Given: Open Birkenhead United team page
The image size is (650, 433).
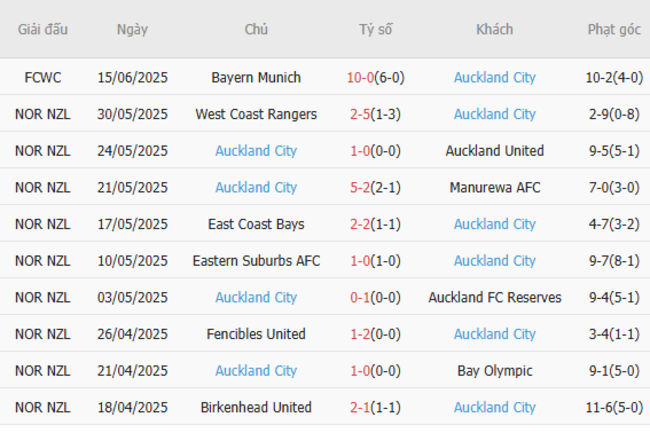Looking at the screenshot, I should coord(256,407).
